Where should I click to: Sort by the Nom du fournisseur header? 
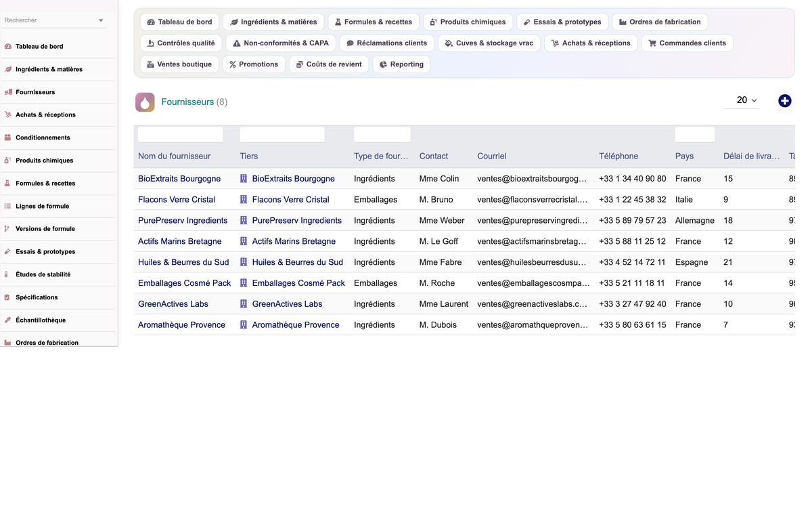175,156
